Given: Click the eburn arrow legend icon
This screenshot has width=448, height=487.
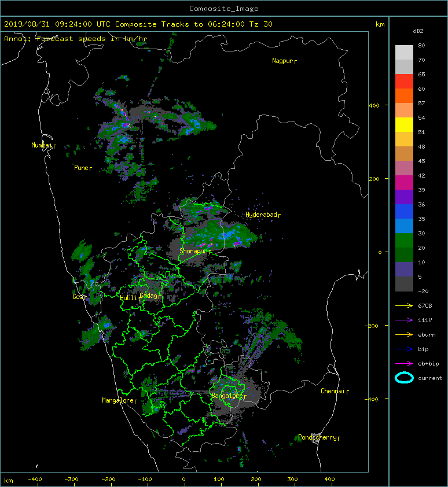Looking at the screenshot, I should [404, 335].
